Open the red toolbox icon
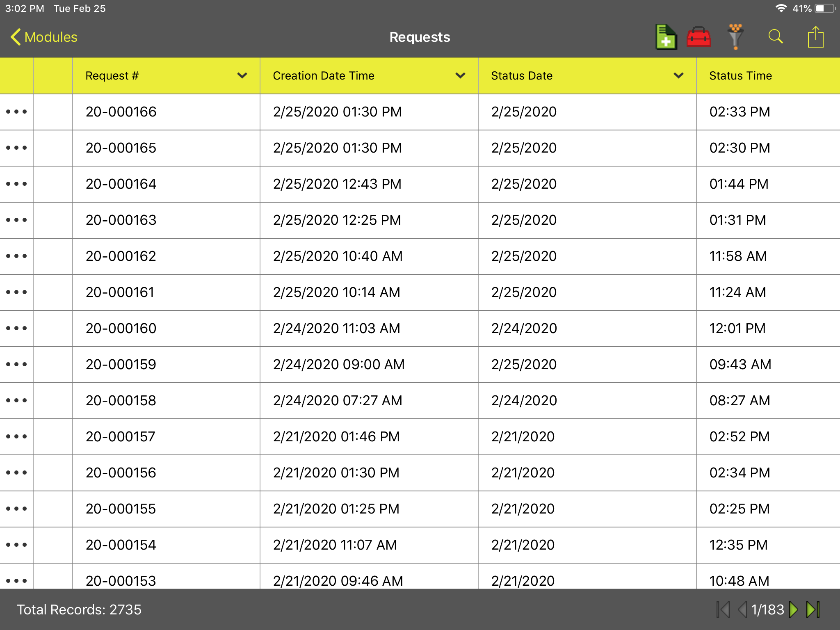 pos(698,37)
